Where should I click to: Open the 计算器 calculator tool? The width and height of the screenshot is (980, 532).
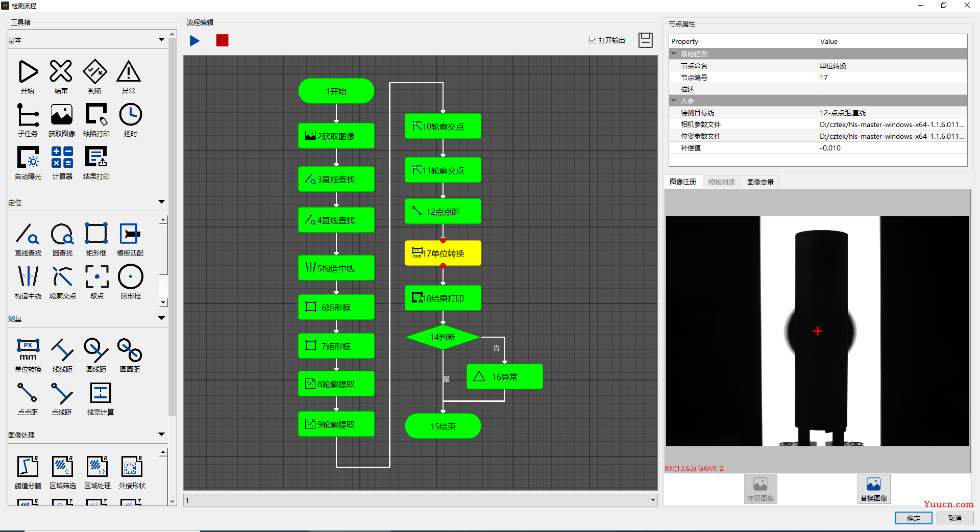pos(62,157)
